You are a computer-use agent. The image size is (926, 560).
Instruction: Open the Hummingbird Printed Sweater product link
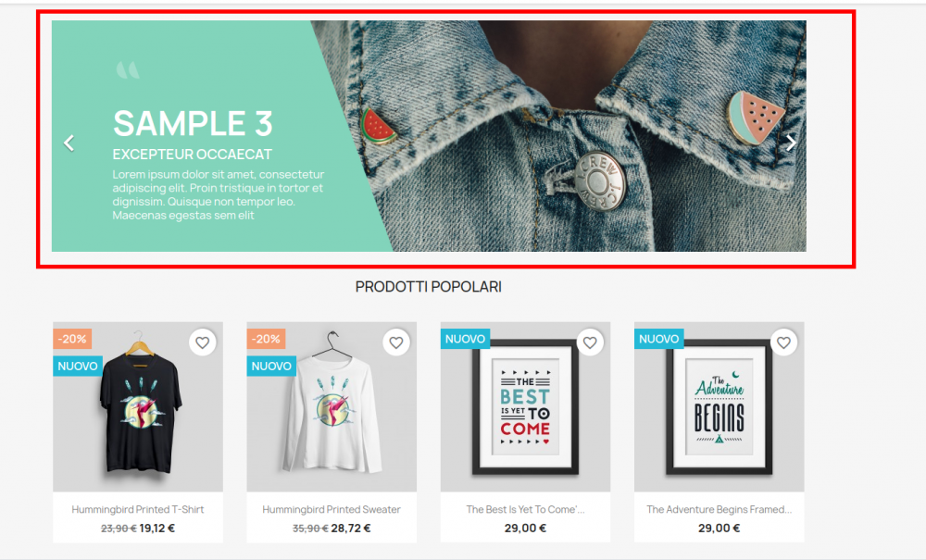coord(332,509)
